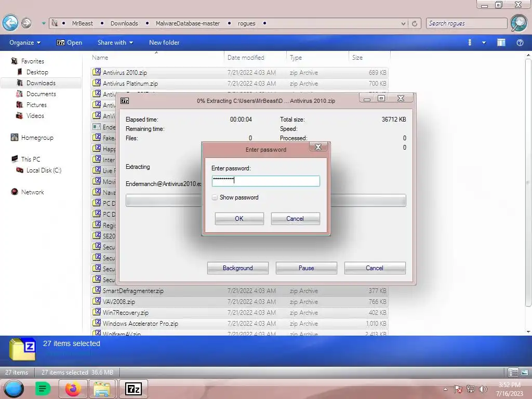The width and height of the screenshot is (532, 399).
Task: Open Documents in the sidebar
Action: pyautogui.click(x=41, y=94)
